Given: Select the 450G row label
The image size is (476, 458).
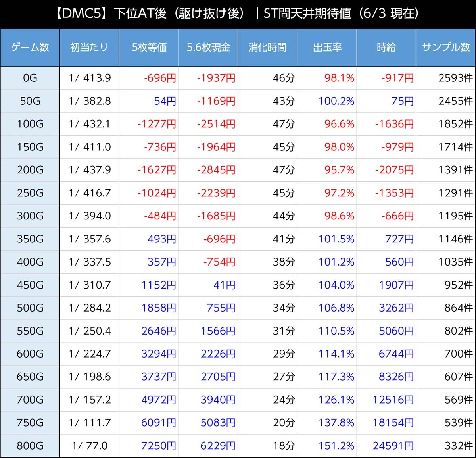Looking at the screenshot, I should (x=30, y=285).
